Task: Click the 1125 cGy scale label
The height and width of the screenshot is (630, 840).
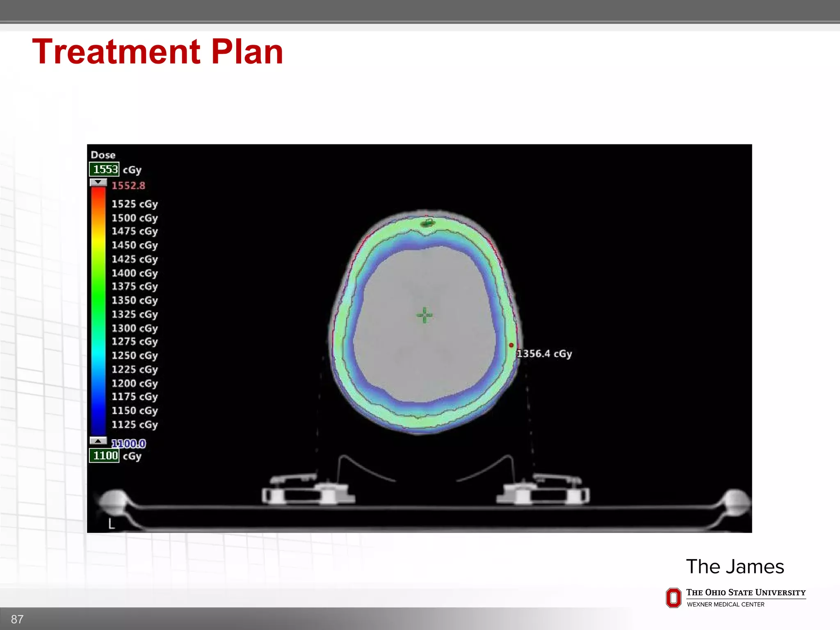Action: tap(135, 425)
